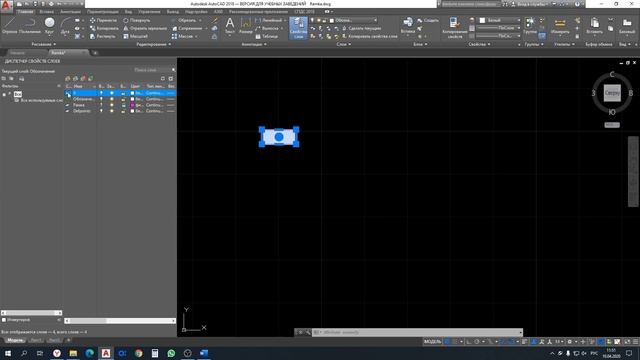Image resolution: width=640 pixels, height=360 pixels.
Task: Click the white color swatch of layer 0
Action: coord(132,93)
